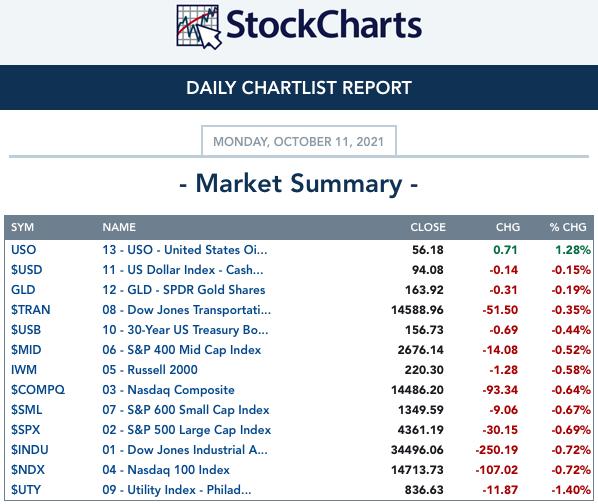Open the Nasdaq 100 Index chart link
Viewport: 598px width, 504px height.
(x=166, y=470)
